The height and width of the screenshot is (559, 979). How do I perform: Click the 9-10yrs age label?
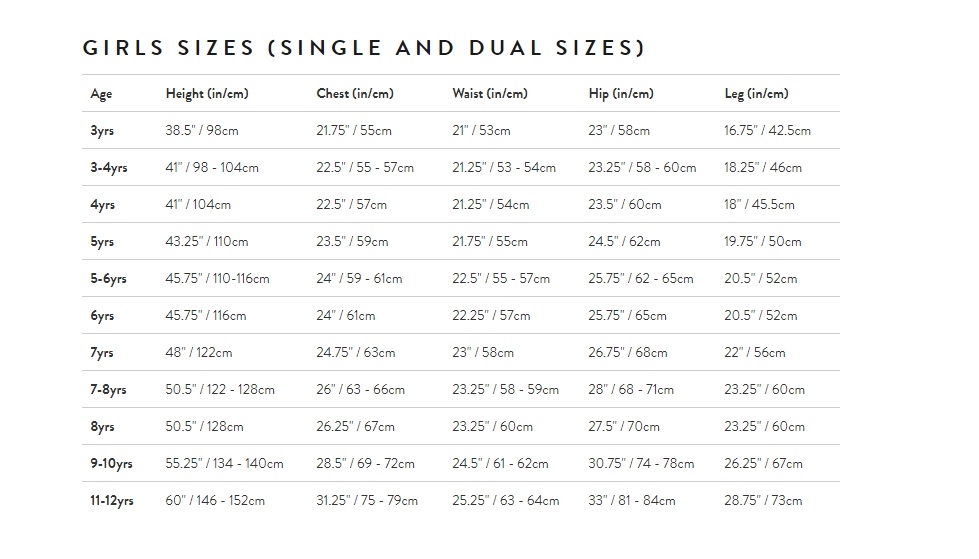tap(111, 463)
